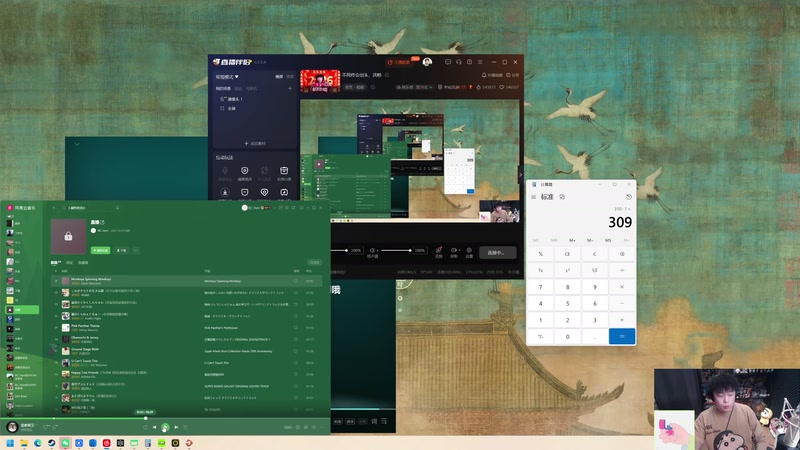Like the song Happy Tree Friends
This screenshot has width=800, height=450.
(x=295, y=374)
